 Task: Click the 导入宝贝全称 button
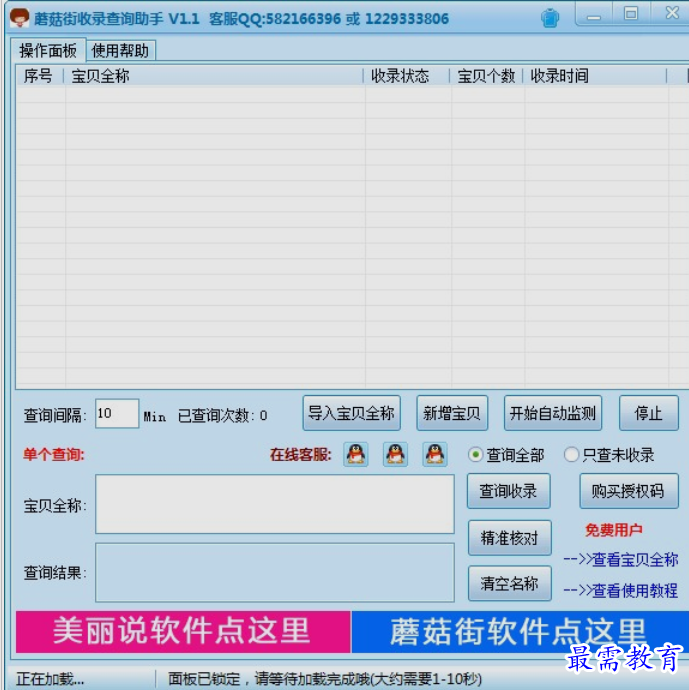351,413
